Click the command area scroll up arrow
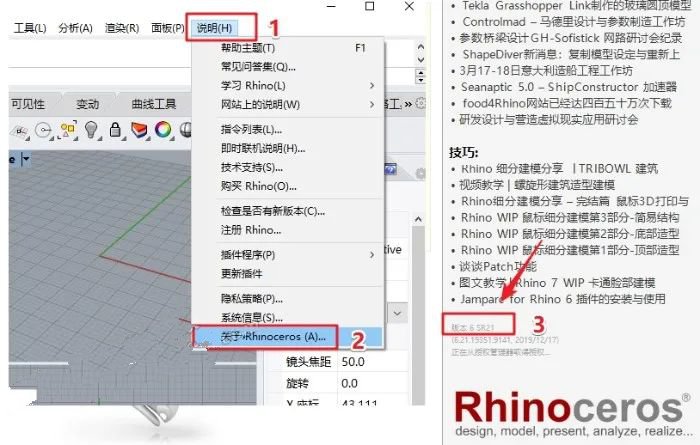This screenshot has height=445, width=700. [420, 46]
